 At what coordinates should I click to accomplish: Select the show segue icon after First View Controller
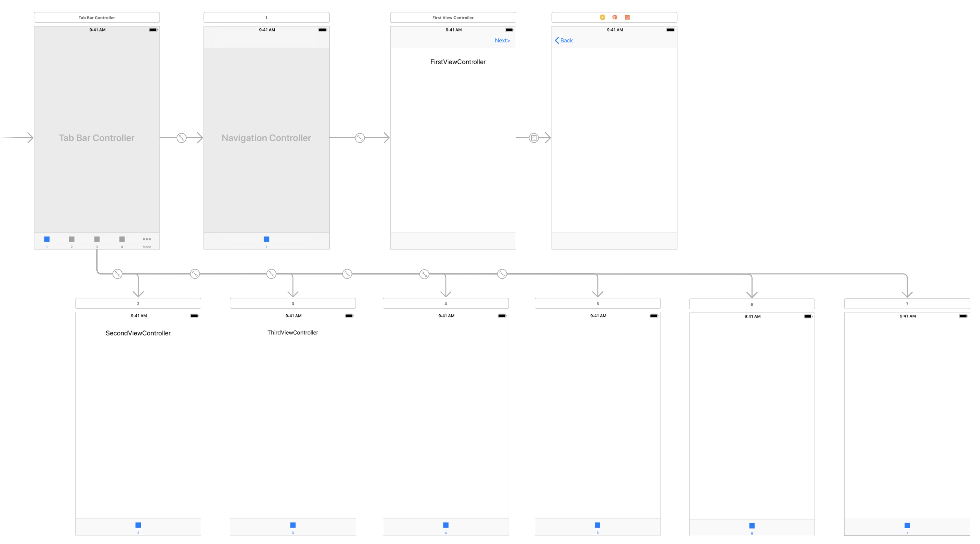(534, 138)
